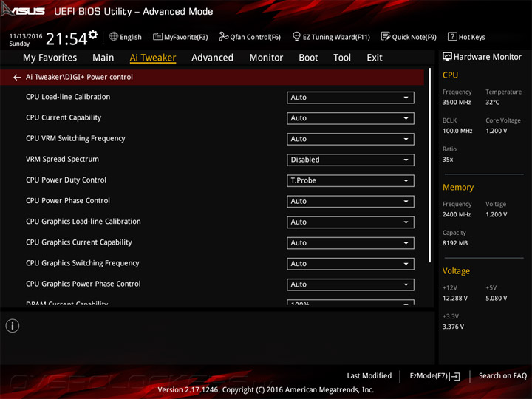This screenshot has height=399, width=532.
Task: Click Last Modified button
Action: pyautogui.click(x=369, y=375)
